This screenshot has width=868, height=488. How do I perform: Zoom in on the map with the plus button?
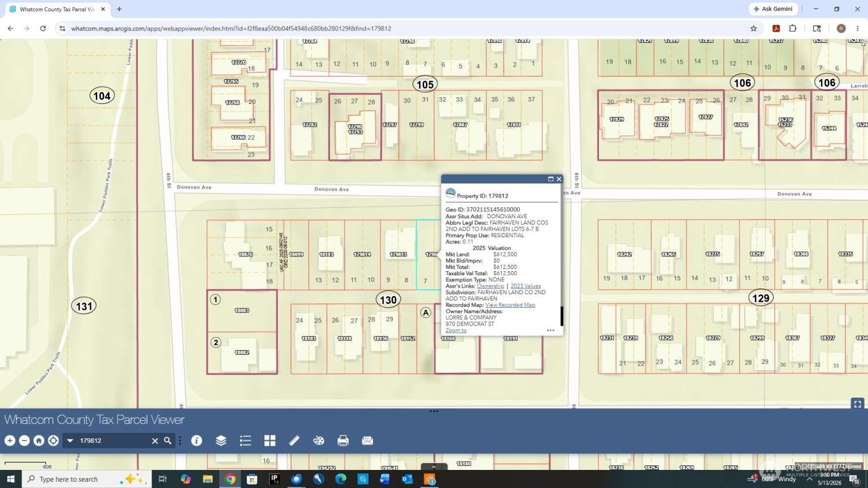[x=10, y=441]
